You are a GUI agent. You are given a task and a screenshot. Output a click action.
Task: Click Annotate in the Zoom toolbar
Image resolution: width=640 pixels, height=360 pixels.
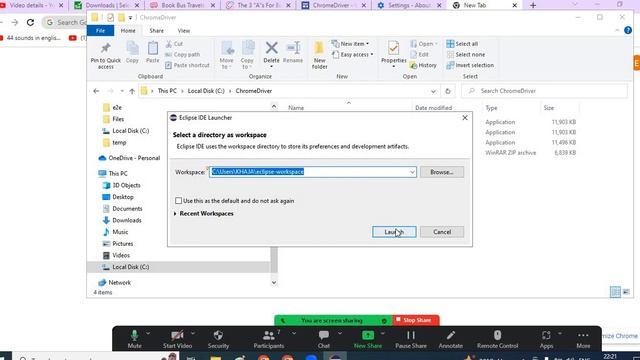[451, 339]
